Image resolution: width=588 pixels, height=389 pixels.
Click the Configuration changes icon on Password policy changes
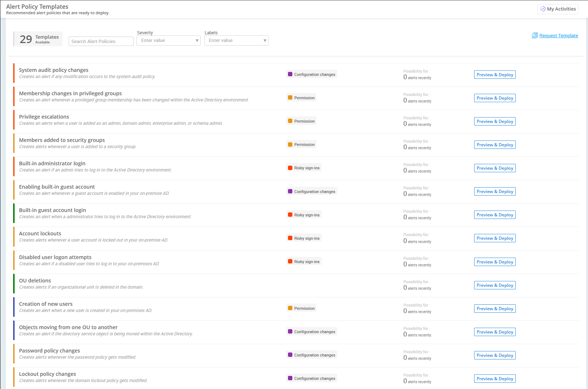point(290,355)
